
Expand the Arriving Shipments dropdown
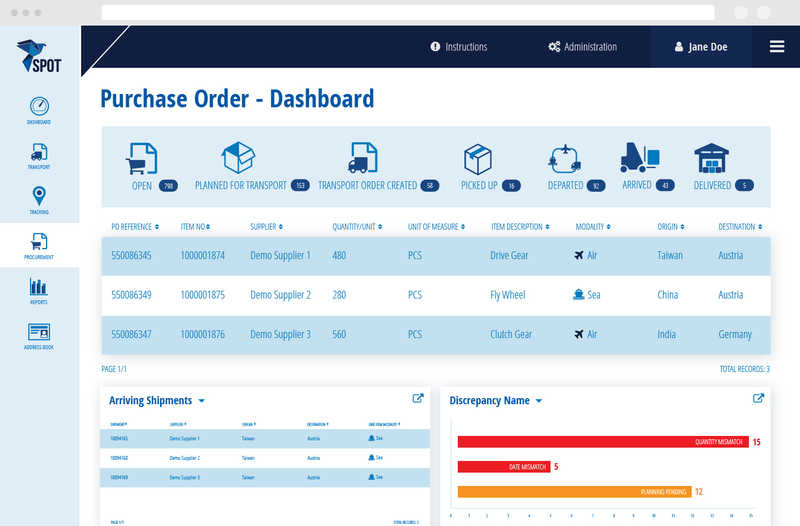click(x=201, y=401)
